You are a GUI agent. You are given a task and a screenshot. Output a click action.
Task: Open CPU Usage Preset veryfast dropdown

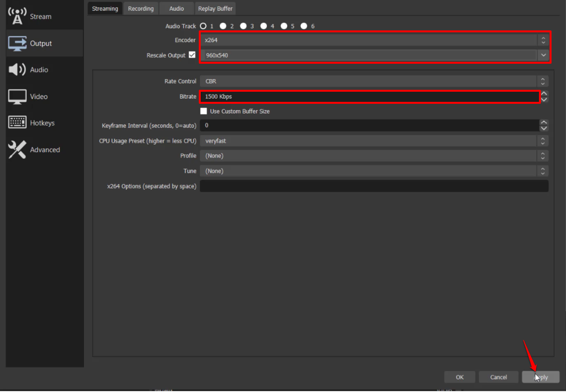coord(373,140)
